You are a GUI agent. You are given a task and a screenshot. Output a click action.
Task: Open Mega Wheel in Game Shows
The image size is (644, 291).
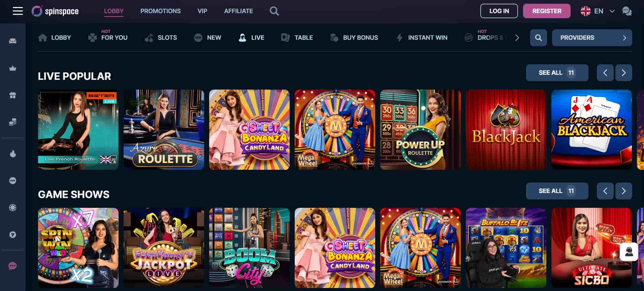click(420, 248)
